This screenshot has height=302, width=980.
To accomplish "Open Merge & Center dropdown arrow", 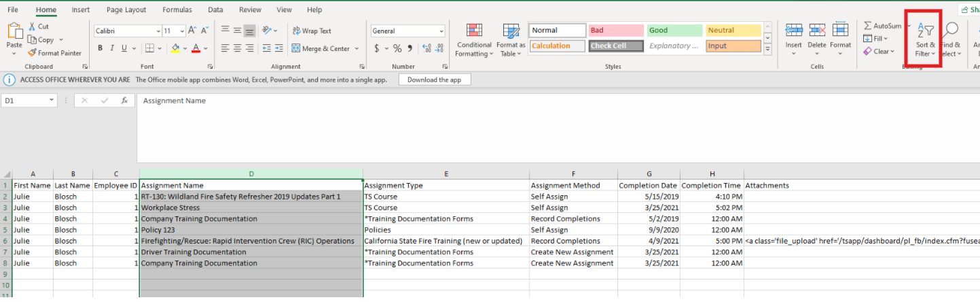I will tap(356, 48).
